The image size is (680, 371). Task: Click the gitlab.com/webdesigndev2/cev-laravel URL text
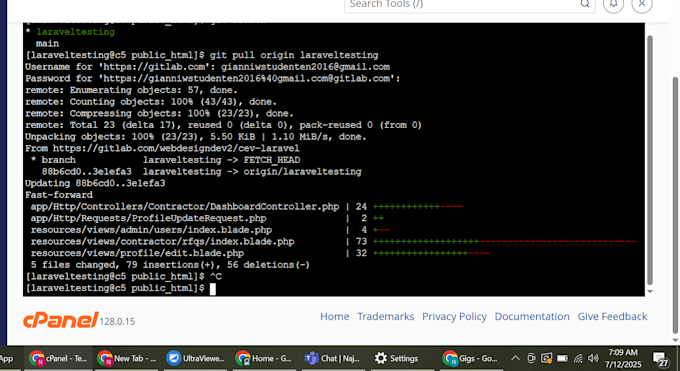(x=176, y=148)
